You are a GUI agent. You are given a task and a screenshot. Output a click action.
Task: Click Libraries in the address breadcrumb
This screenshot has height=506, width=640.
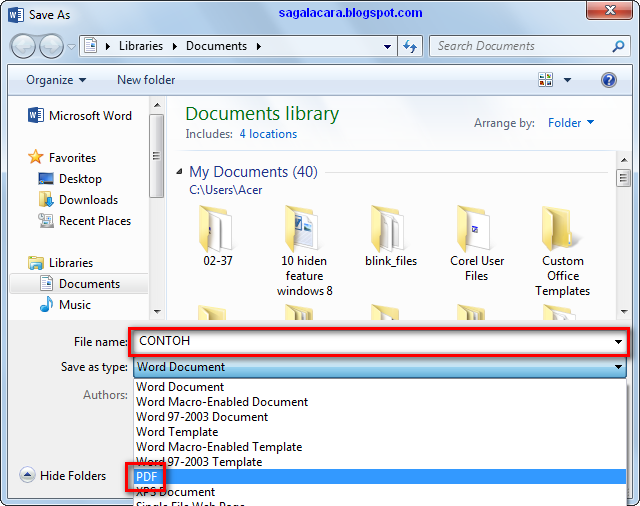tap(141, 46)
